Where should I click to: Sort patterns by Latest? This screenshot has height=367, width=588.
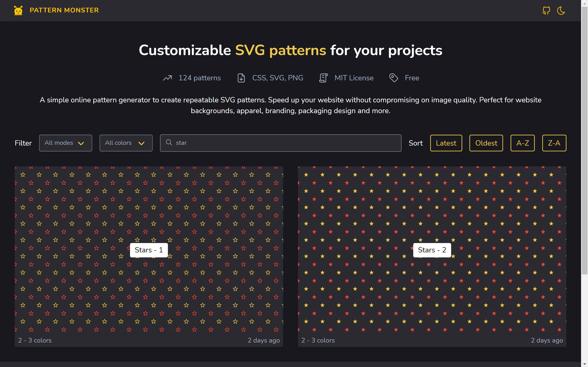click(x=446, y=143)
